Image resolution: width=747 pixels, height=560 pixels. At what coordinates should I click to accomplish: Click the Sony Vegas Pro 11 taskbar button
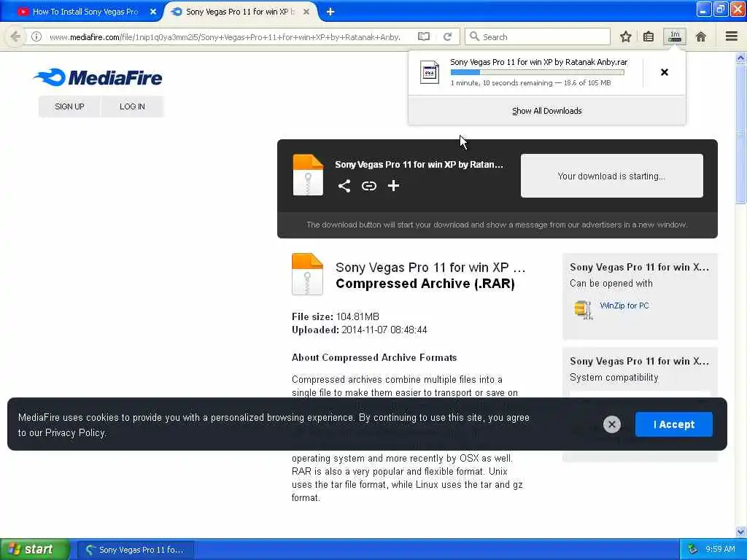(136, 550)
